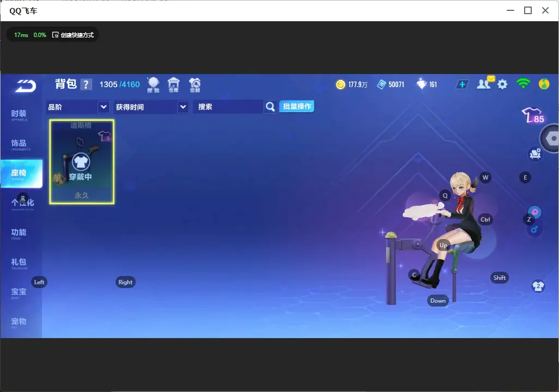Click the magnifier search icon
Viewport: 559px width, 392px height.
[270, 107]
